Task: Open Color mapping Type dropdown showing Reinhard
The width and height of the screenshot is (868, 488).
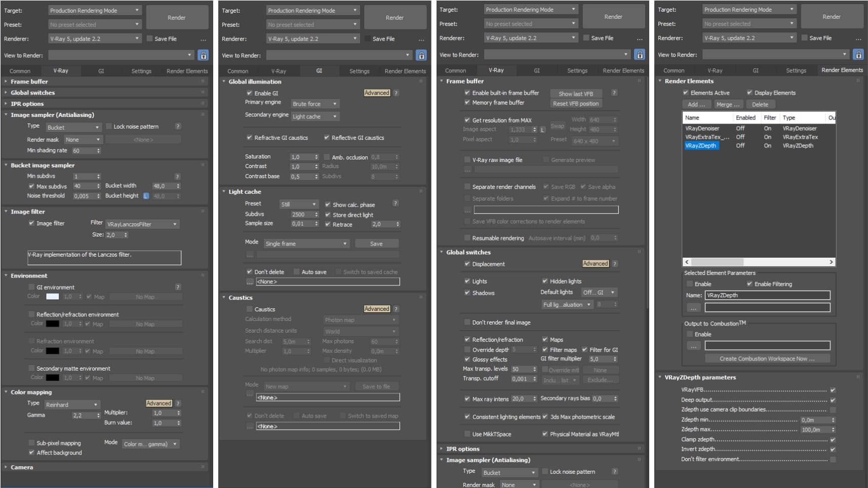Action: pyautogui.click(x=71, y=404)
